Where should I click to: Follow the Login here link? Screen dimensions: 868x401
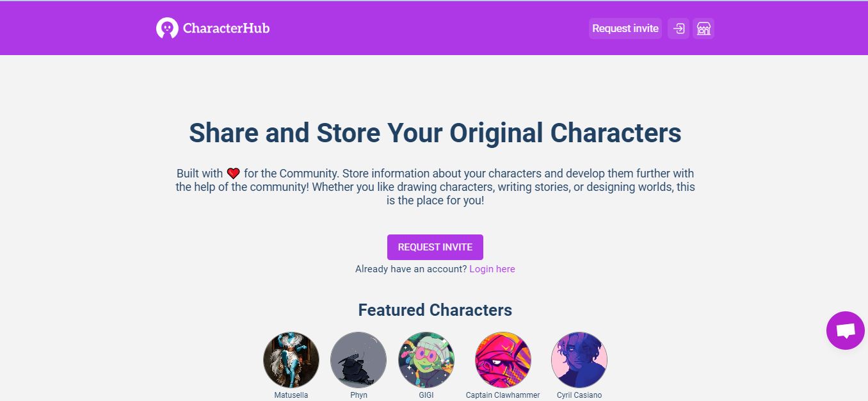[x=492, y=268]
